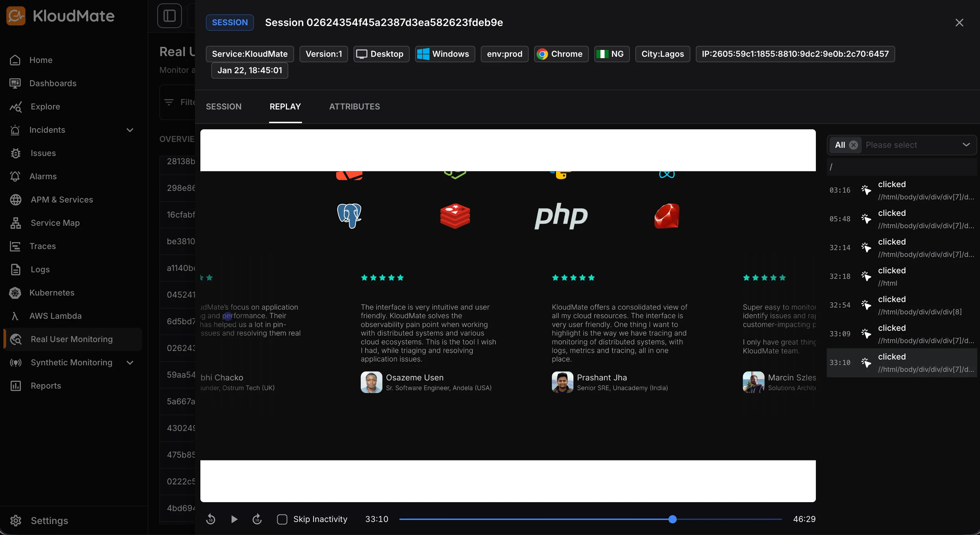Click the Incidents sidebar bell icon

tap(15, 130)
